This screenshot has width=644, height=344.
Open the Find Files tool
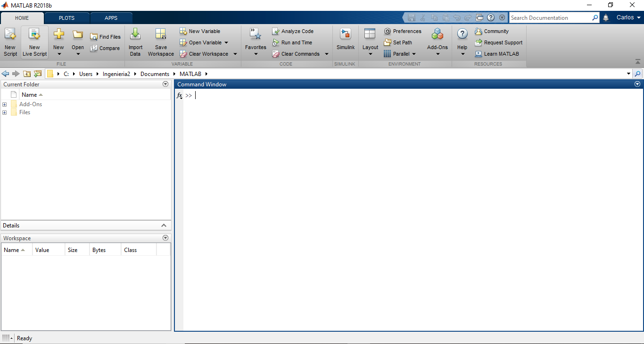pos(105,37)
